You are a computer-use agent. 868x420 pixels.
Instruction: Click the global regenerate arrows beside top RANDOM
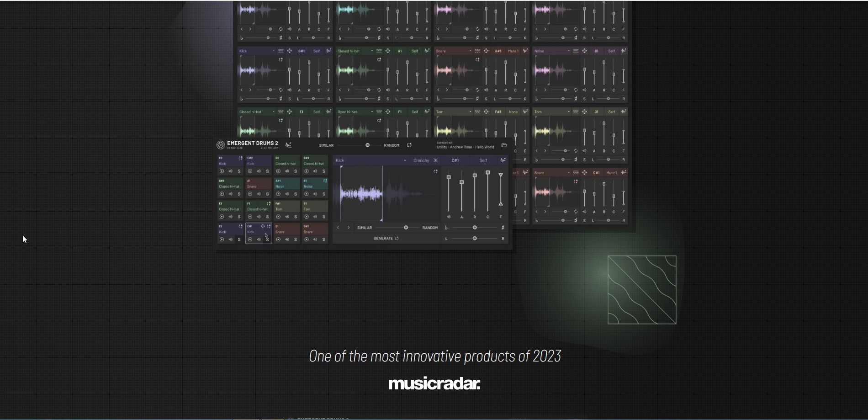pyautogui.click(x=409, y=145)
